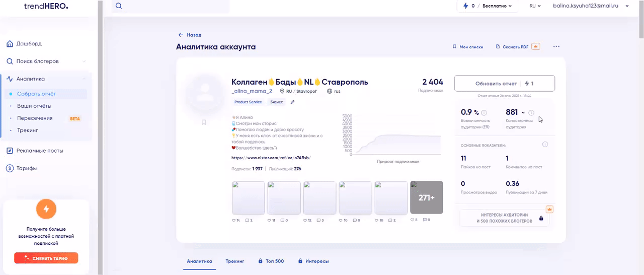Open the 271+ more posts thumbnail
644x275 pixels.
click(x=427, y=197)
